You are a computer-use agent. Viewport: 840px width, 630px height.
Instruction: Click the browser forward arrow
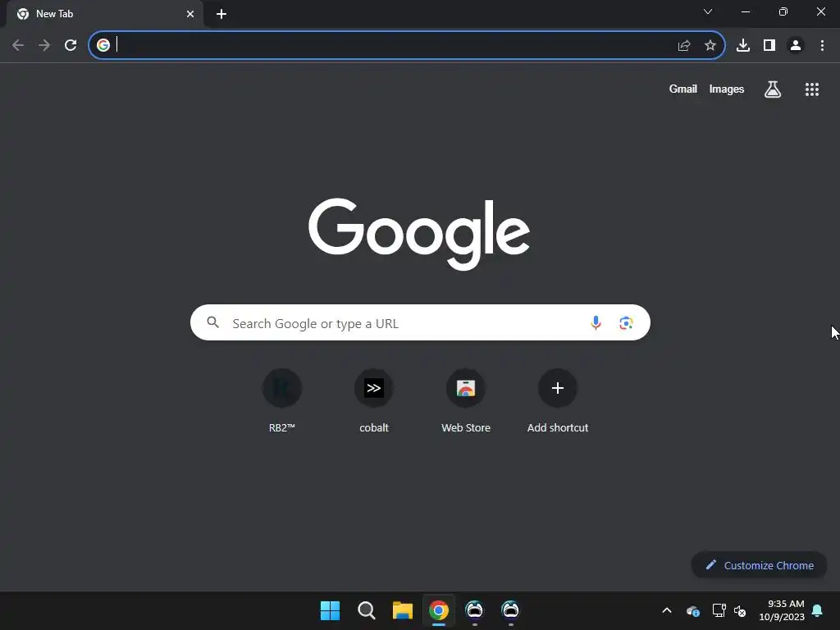click(x=44, y=45)
